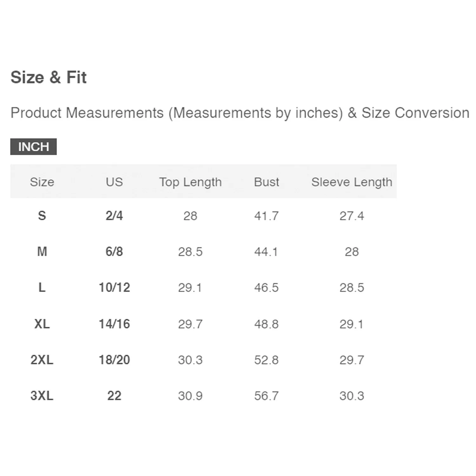Click the Size & Fit heading
Image resolution: width=476 pixels, height=476 pixels.
coord(49,77)
